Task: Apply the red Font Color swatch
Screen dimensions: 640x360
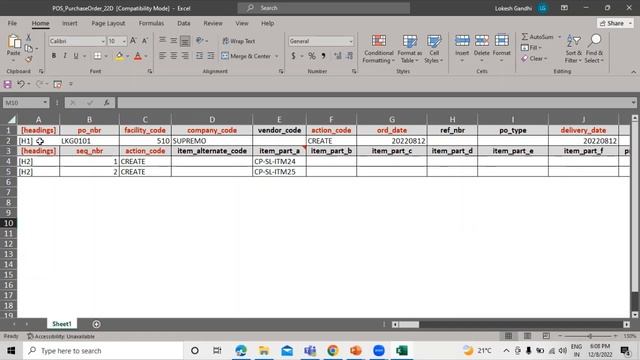Action: (138, 56)
